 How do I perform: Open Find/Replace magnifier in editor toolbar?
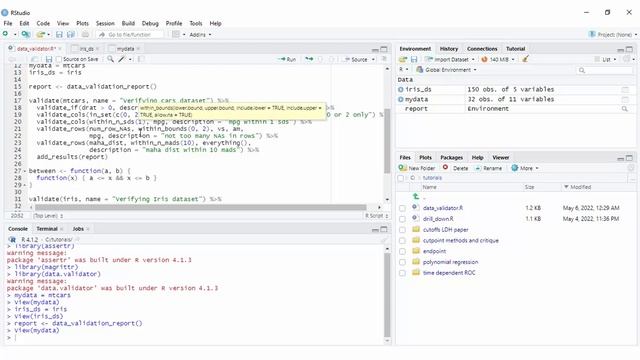(x=110, y=59)
